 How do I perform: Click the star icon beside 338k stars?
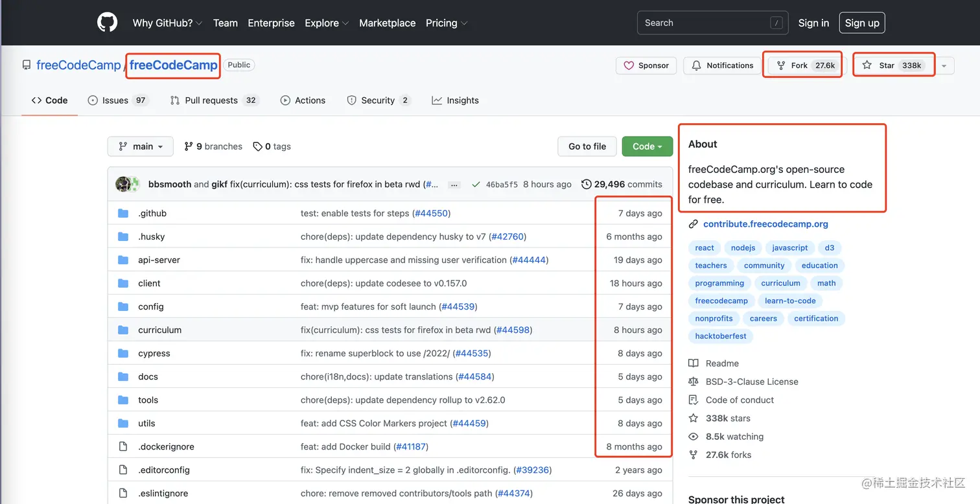(x=694, y=418)
